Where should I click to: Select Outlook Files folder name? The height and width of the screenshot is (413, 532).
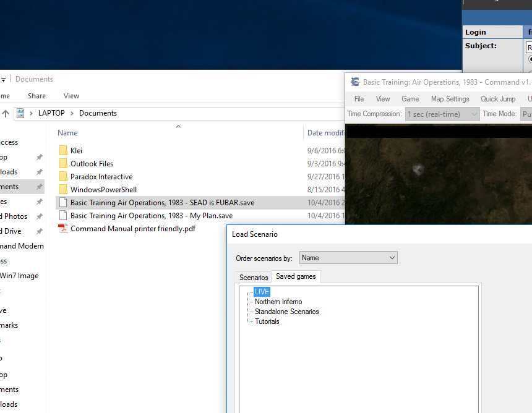tap(92, 163)
